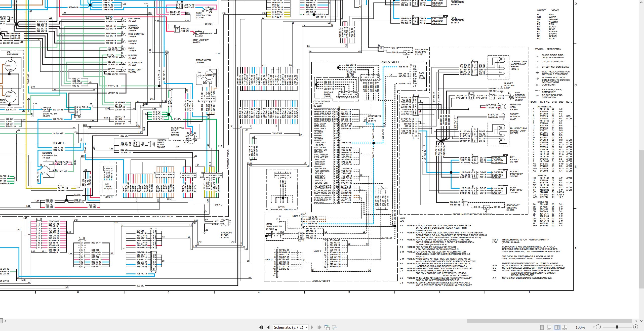Switch to continuous scrolling page view
Screen dimensions: 644x331
[549, 327]
